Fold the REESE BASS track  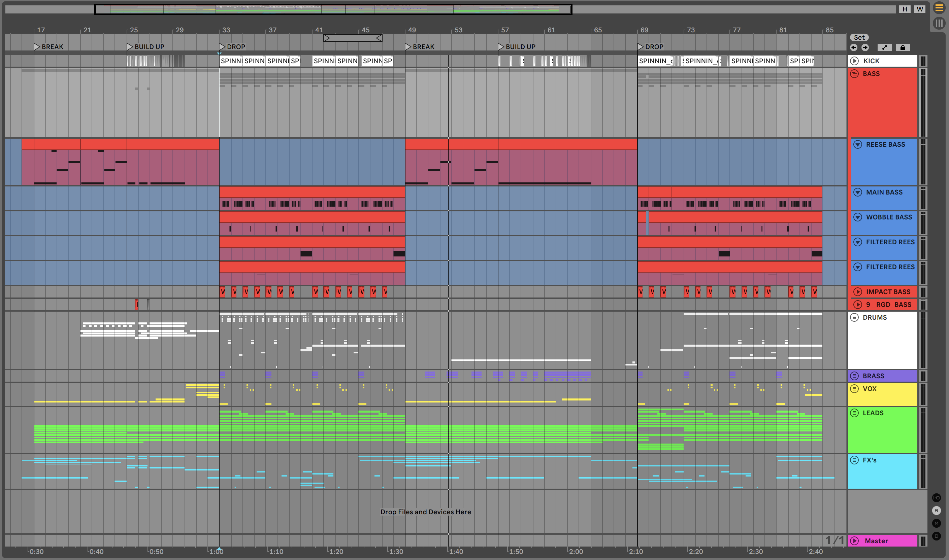coord(858,144)
